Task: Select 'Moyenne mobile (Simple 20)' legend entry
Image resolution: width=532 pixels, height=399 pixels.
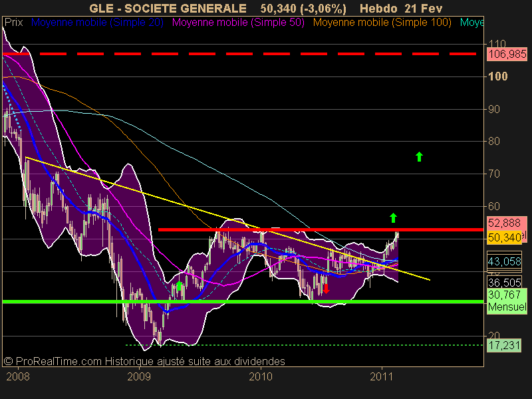Action: point(97,23)
